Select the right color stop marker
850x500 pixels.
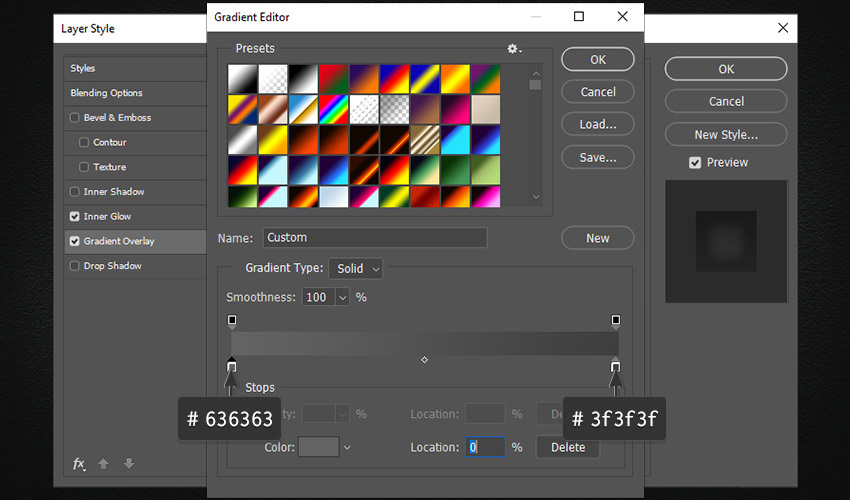coord(615,367)
